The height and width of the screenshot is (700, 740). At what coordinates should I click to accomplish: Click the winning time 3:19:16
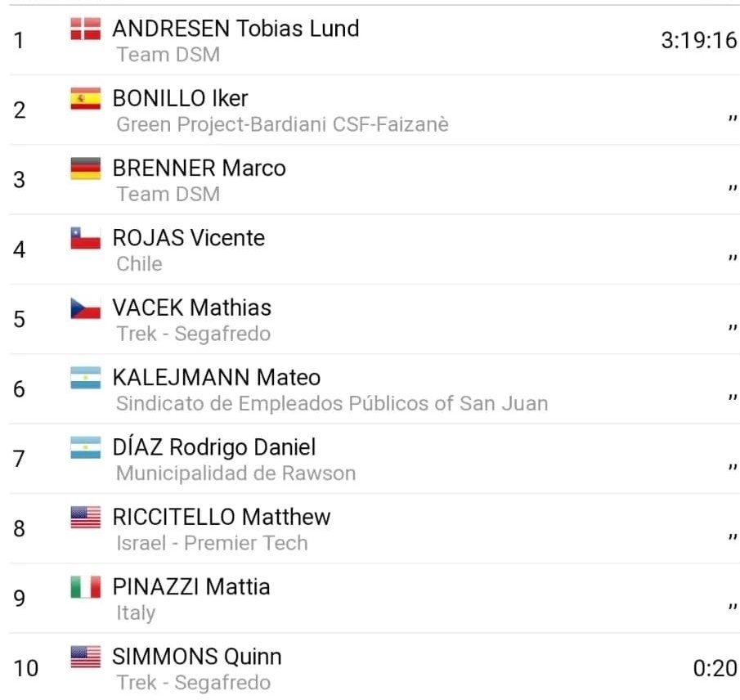coord(698,41)
